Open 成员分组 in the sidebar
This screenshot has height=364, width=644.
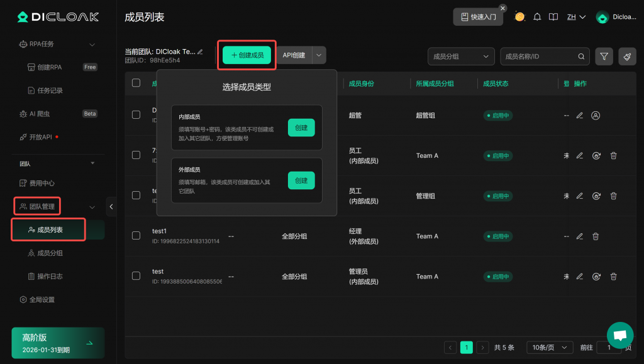tap(50, 253)
